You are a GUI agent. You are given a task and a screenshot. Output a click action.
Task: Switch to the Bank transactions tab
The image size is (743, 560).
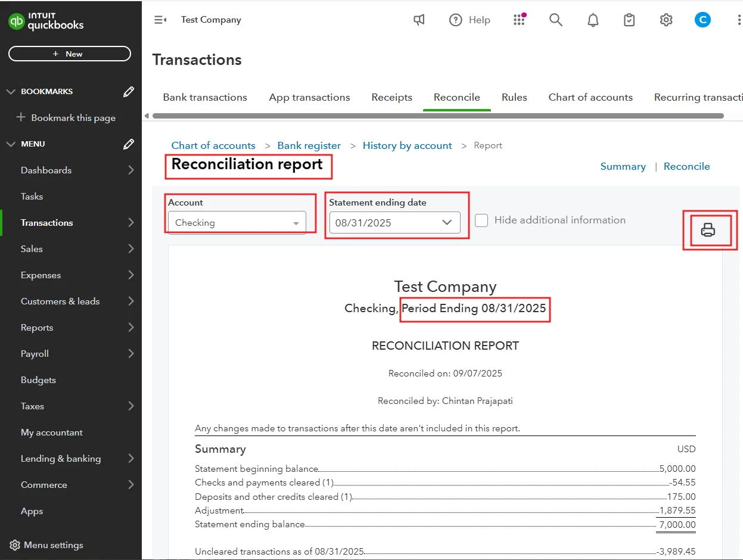205,97
